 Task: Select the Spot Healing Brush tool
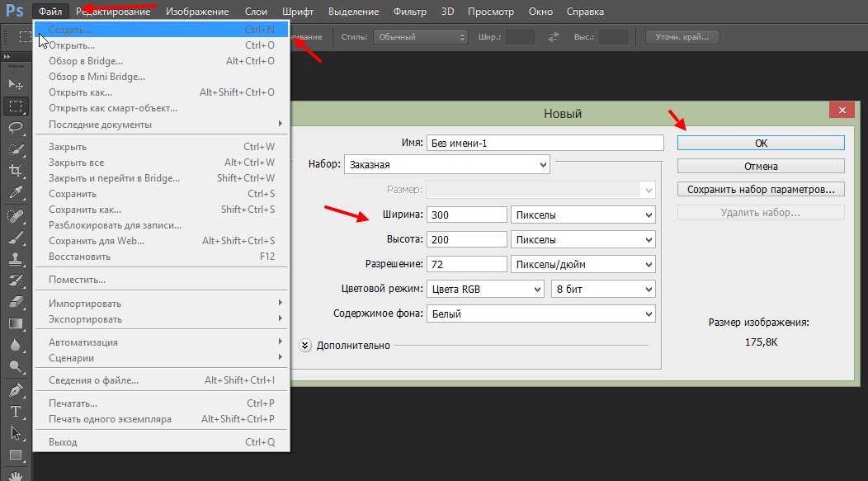coord(16,216)
